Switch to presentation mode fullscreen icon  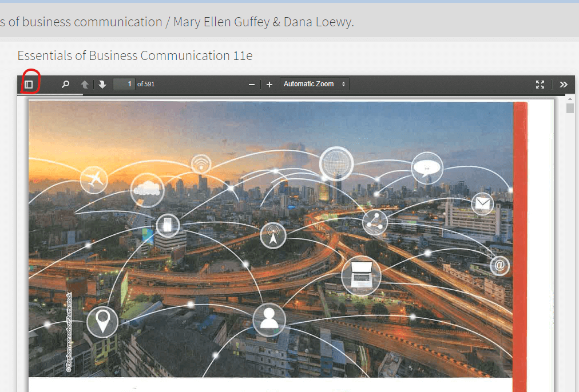point(540,85)
